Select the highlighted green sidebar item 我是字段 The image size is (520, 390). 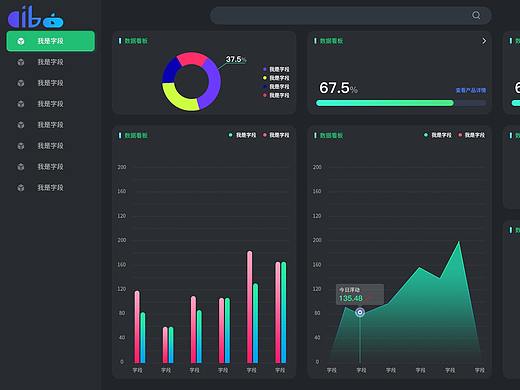tap(50, 41)
